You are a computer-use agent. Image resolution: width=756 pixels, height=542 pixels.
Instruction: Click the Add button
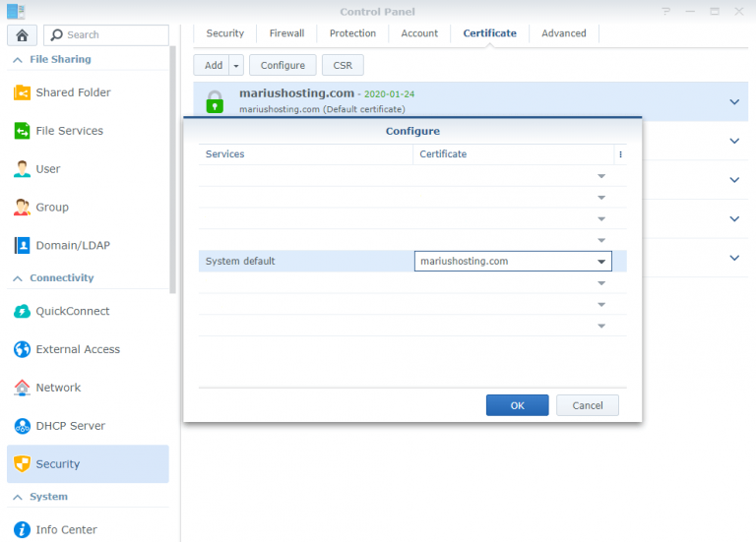coord(213,66)
